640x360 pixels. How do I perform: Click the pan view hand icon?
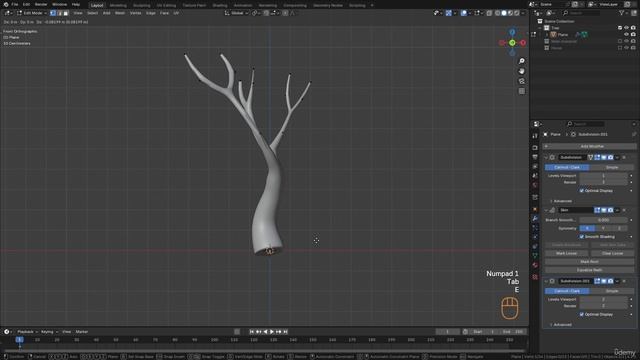click(x=522, y=71)
